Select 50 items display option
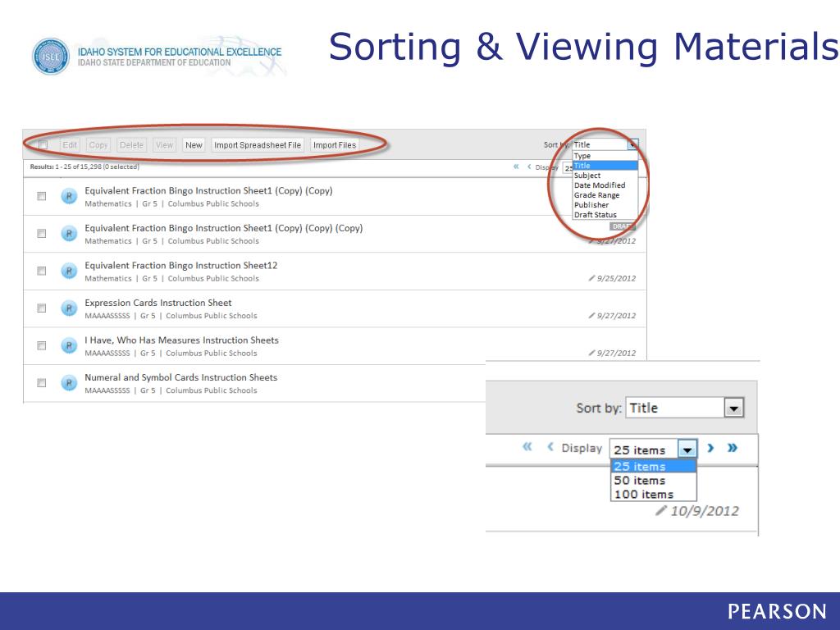Image resolution: width=840 pixels, height=630 pixels. pyautogui.click(x=653, y=481)
